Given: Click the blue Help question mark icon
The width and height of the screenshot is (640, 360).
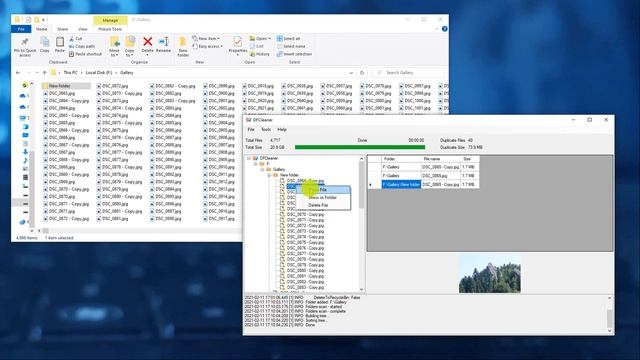Looking at the screenshot, I should [x=444, y=29].
